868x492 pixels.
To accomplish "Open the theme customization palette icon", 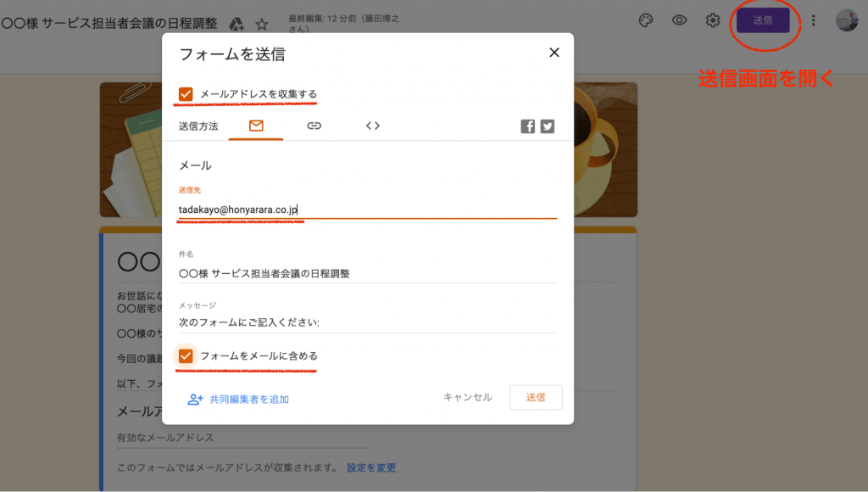I will tap(645, 20).
